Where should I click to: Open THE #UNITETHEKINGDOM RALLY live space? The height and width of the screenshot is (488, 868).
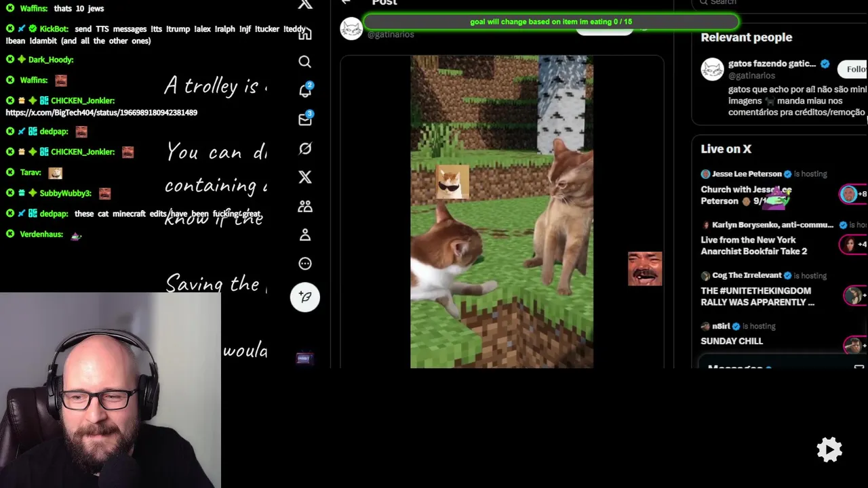757,296
